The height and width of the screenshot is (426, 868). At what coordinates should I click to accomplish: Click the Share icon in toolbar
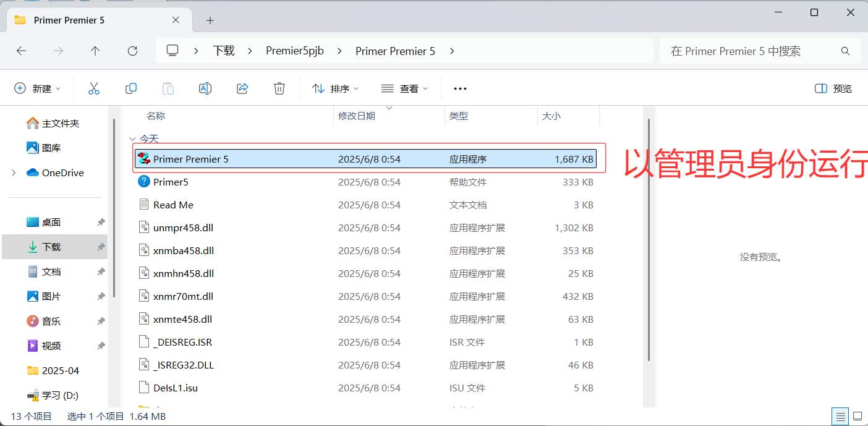tap(242, 88)
